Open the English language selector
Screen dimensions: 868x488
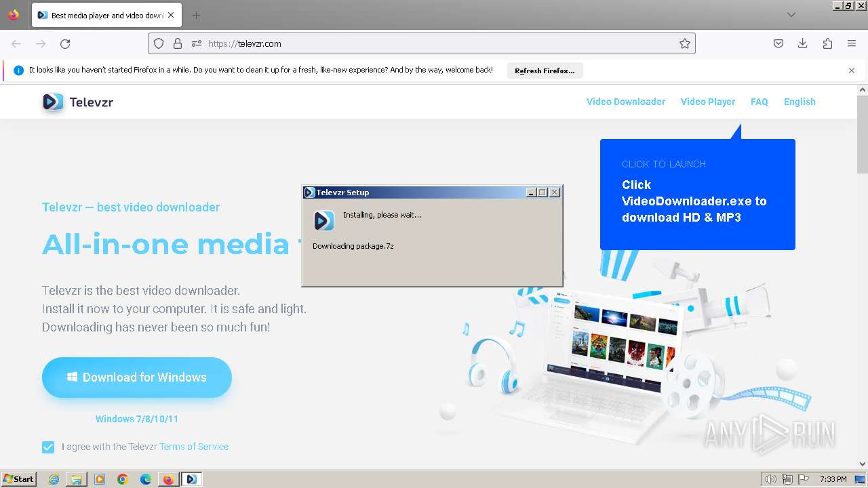coord(800,102)
